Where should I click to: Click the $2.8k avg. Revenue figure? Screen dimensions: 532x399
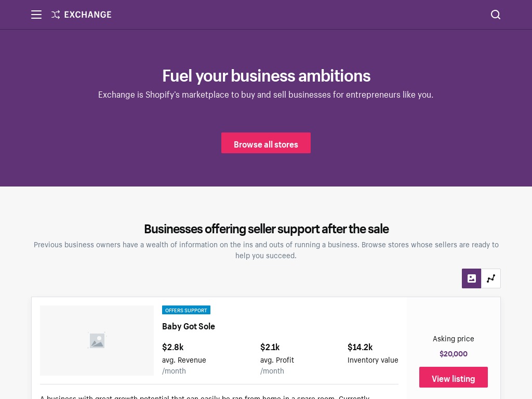pyautogui.click(x=172, y=347)
